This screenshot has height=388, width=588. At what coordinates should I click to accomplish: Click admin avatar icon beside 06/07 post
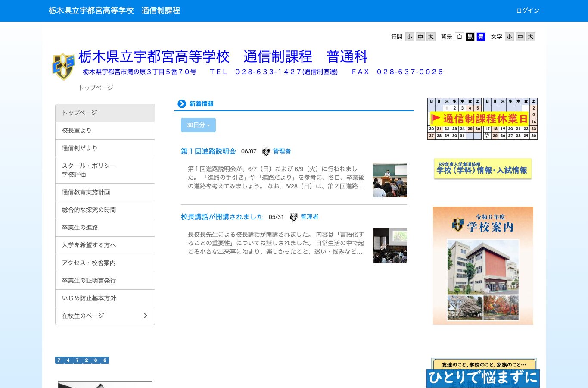266,152
